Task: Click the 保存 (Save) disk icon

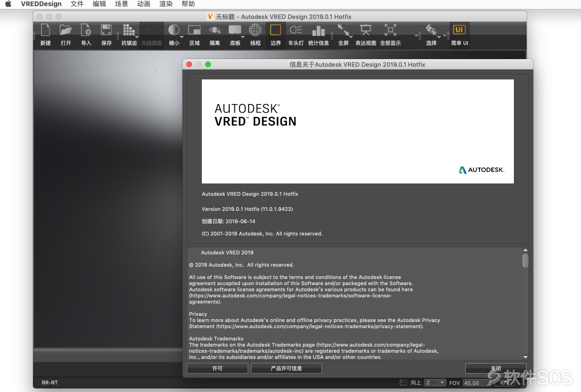Action: pyautogui.click(x=106, y=30)
